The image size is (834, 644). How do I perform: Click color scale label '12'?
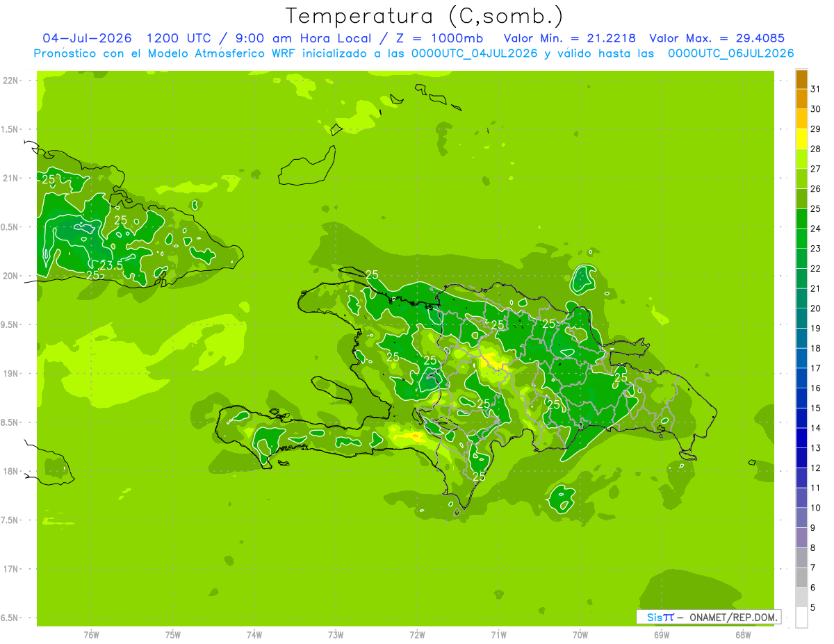click(x=815, y=468)
